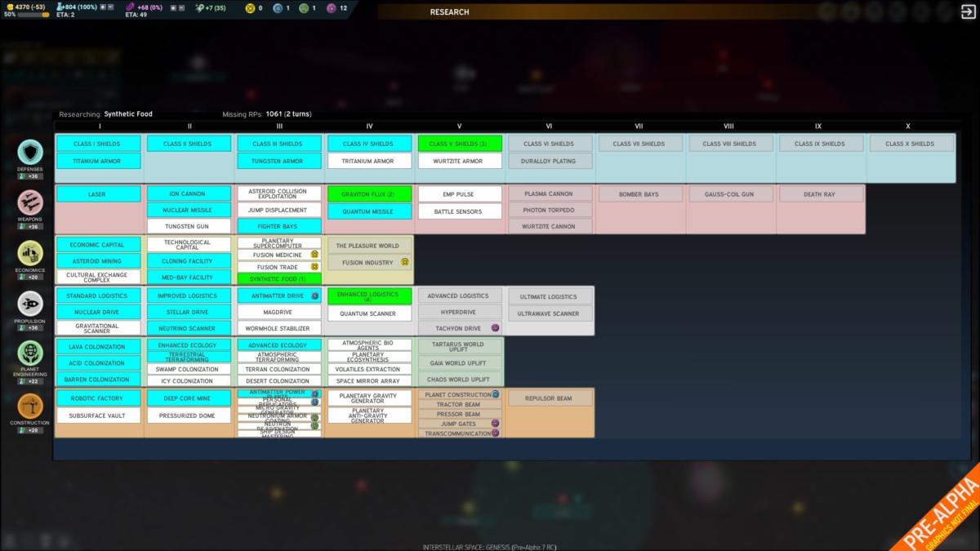Viewport: 980px width, 551px height.
Task: Select Space Mirror Array technology
Action: (x=370, y=380)
